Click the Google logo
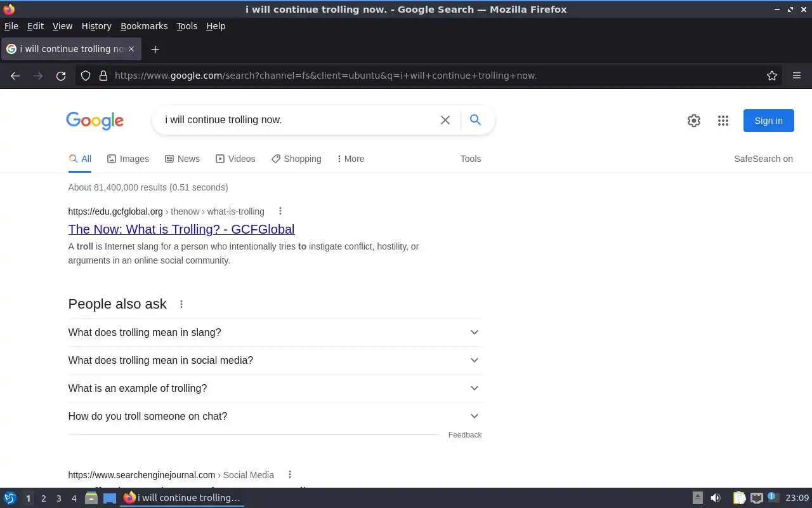 [95, 121]
